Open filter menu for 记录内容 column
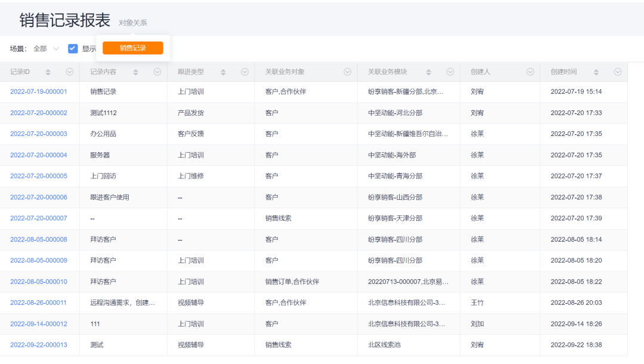Viewport: 644px width, 364px height. (x=157, y=72)
